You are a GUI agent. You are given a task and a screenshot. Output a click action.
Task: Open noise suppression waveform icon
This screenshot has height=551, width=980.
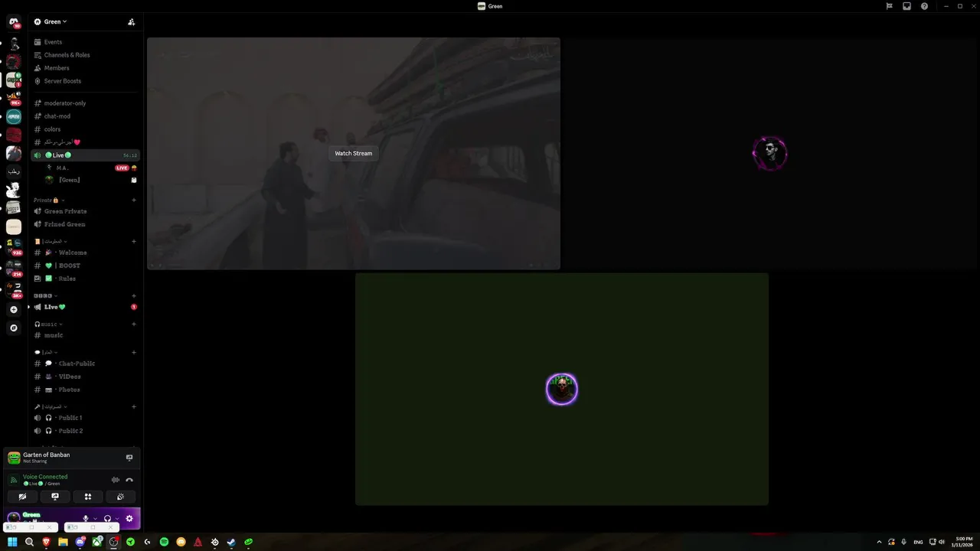(116, 480)
